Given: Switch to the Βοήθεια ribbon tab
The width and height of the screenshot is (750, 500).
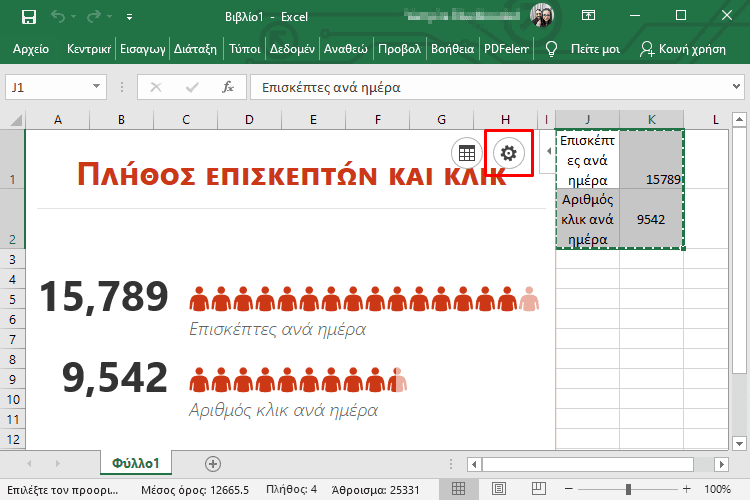Looking at the screenshot, I should pos(452,49).
